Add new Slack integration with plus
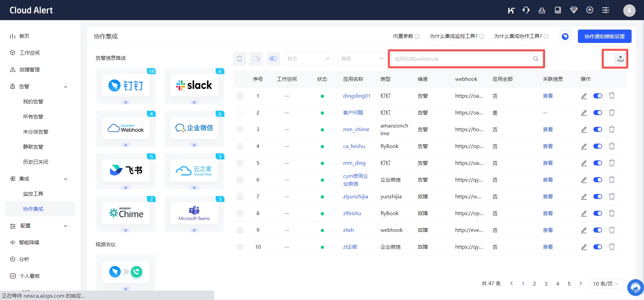 (194, 102)
